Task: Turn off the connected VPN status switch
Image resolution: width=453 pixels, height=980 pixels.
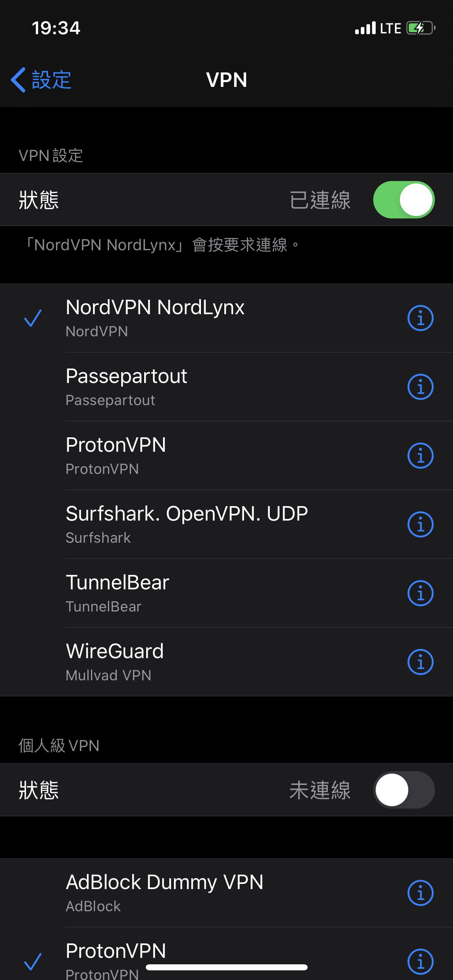Action: point(403,200)
